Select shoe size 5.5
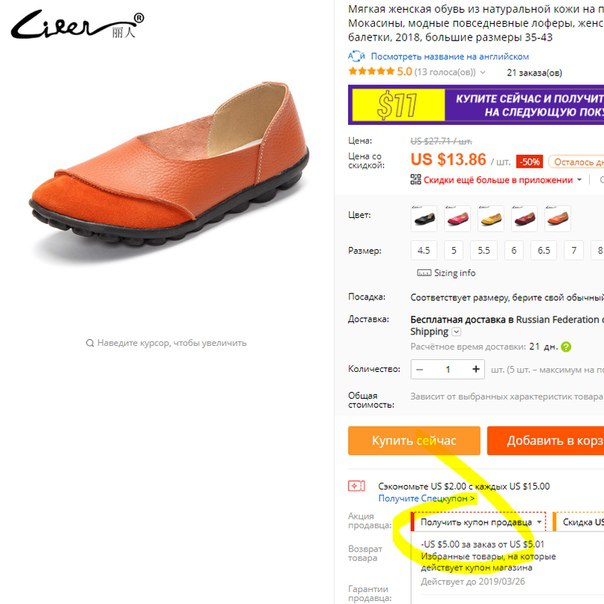Viewport: 604px width, 604px height. [484, 250]
